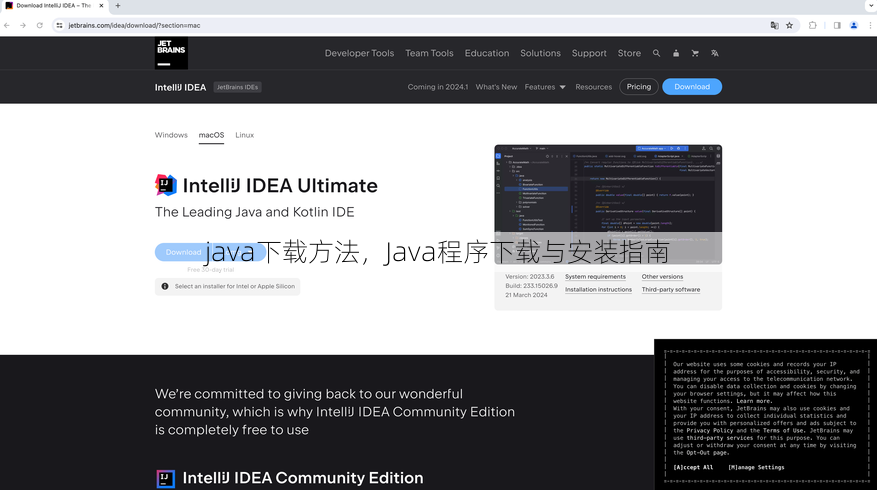This screenshot has height=490, width=877.
Task: Switch to the Windows tab
Action: [171, 135]
